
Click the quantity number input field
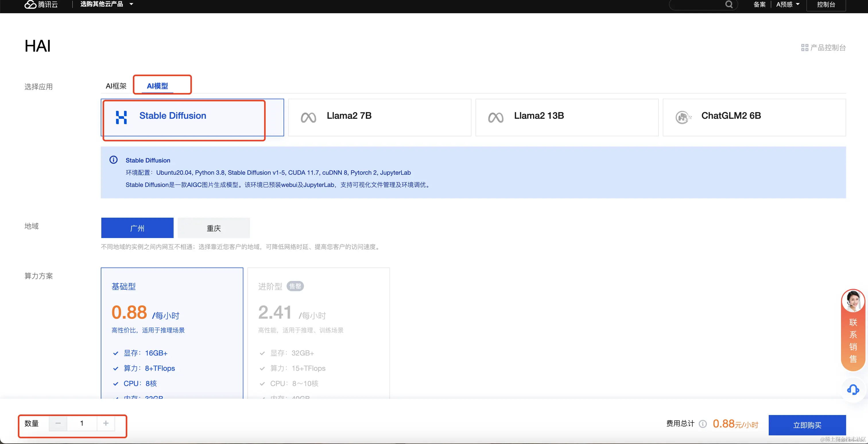click(x=82, y=423)
